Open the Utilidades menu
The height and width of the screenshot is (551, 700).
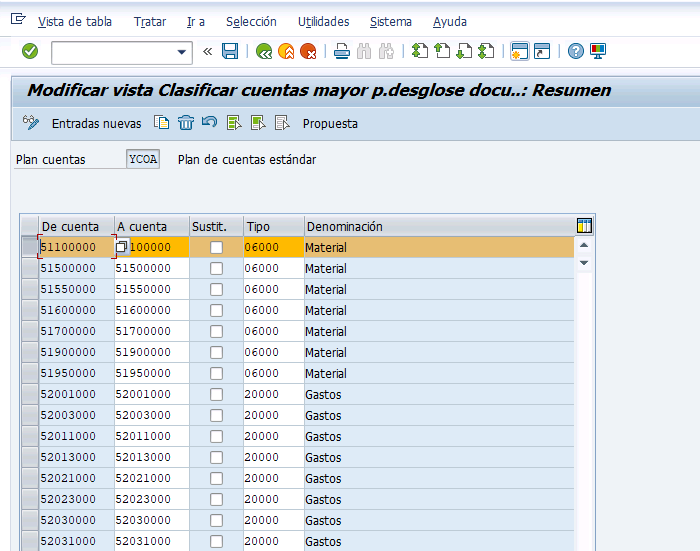[x=324, y=22]
